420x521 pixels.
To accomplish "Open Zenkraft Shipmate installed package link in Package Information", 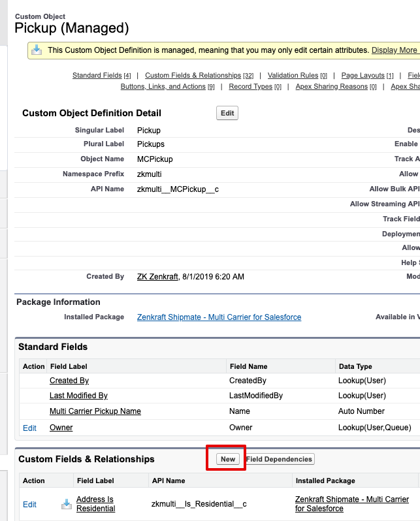I will pyautogui.click(x=219, y=317).
